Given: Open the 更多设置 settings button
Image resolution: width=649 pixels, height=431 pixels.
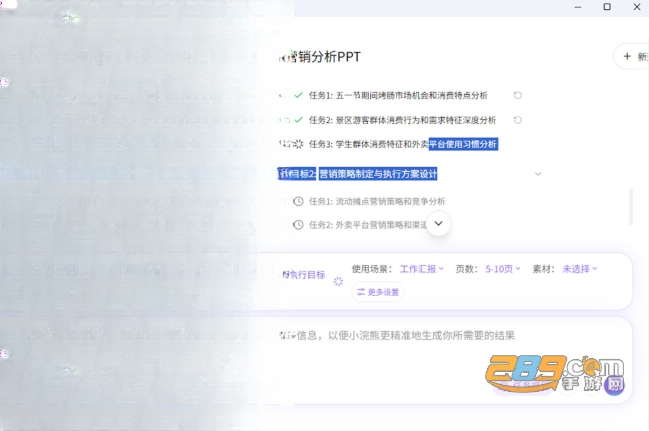Looking at the screenshot, I should click(x=378, y=292).
